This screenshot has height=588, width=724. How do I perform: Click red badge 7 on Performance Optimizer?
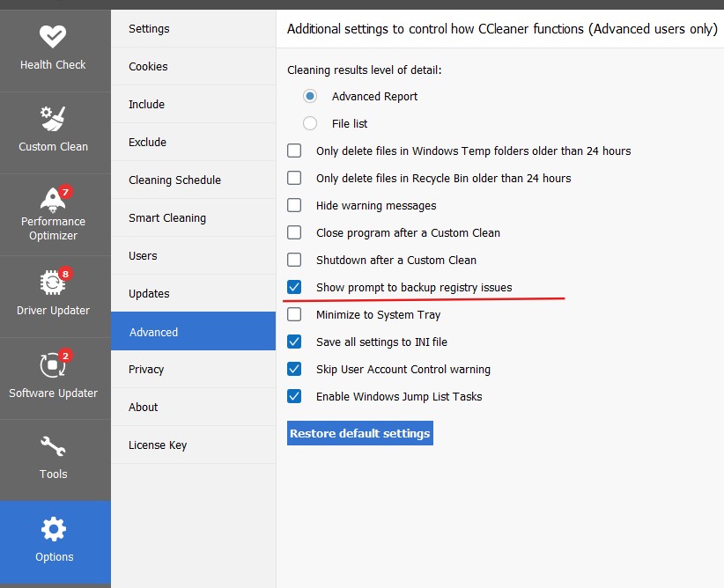pyautogui.click(x=65, y=192)
